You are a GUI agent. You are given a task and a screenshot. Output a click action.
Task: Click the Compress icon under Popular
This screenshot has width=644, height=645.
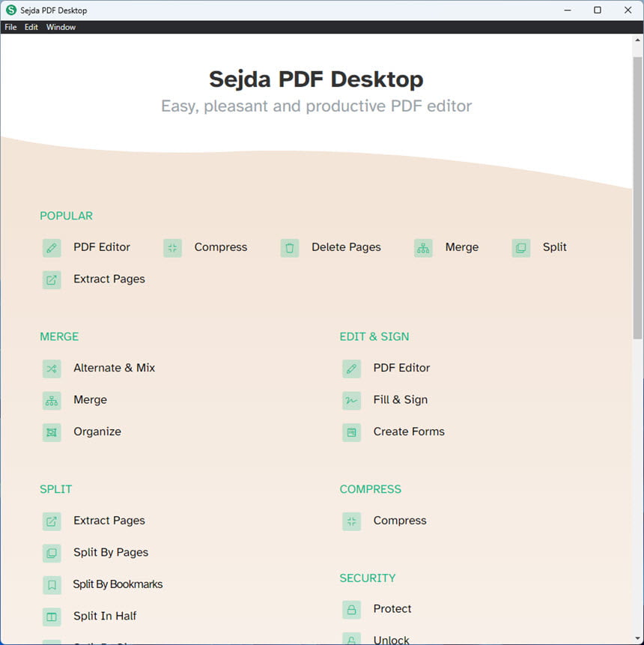coord(172,248)
